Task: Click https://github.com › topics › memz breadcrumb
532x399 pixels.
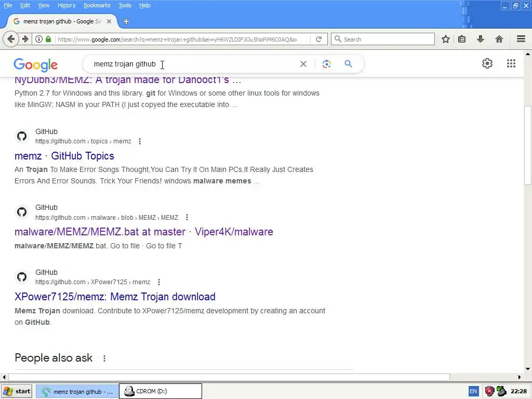Action: click(x=83, y=141)
